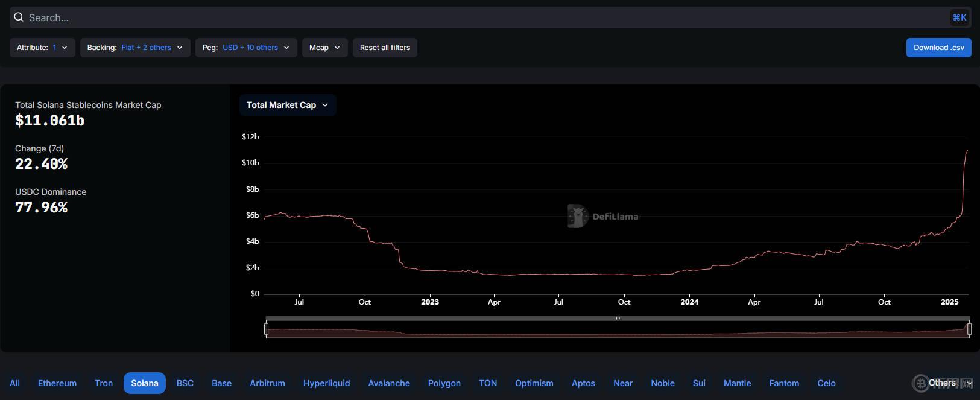Click Reset all filters button

click(x=385, y=48)
